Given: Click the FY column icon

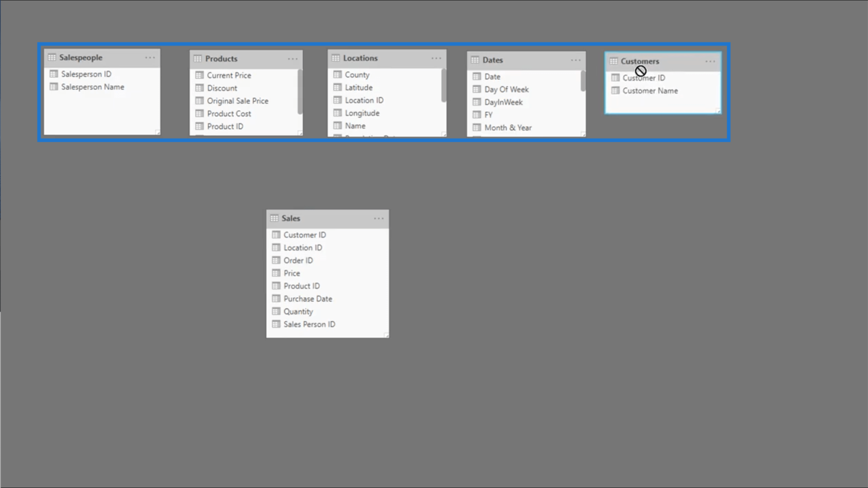Looking at the screenshot, I should [x=477, y=115].
